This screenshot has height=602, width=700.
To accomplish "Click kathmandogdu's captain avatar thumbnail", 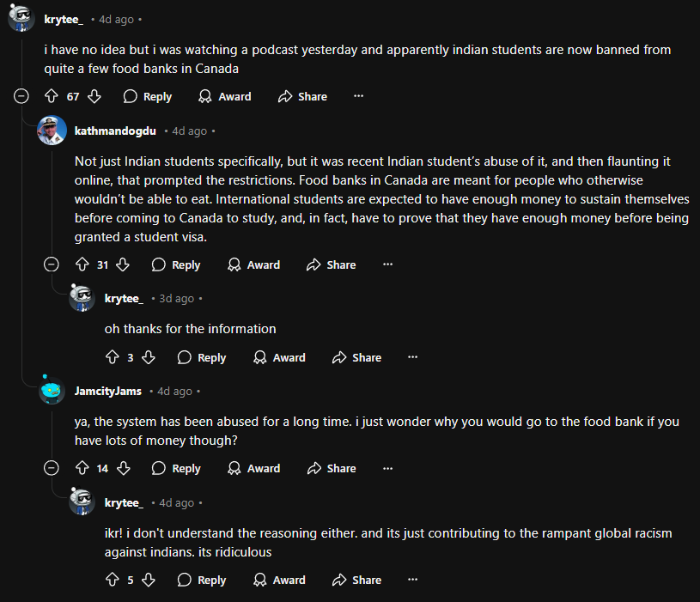I will click(x=52, y=131).
